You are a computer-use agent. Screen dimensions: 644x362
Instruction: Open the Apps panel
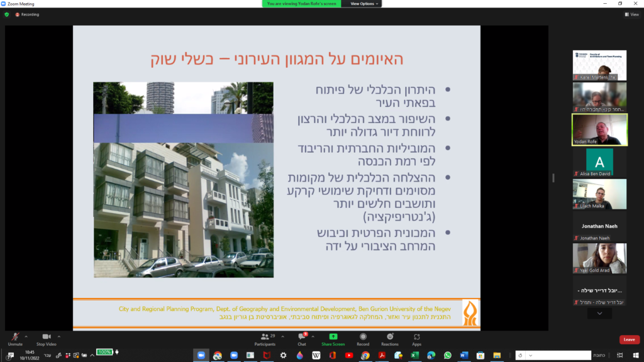pos(416,338)
